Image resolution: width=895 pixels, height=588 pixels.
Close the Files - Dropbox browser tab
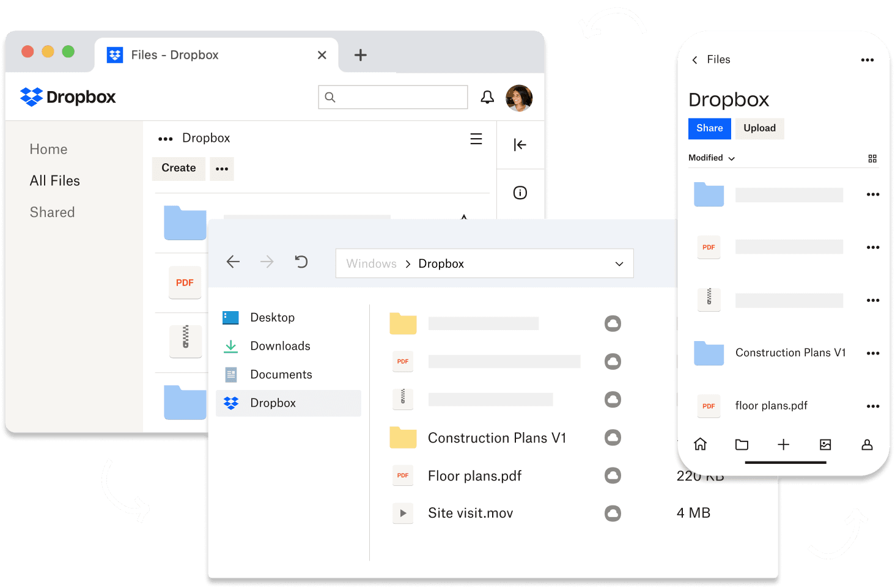322,55
